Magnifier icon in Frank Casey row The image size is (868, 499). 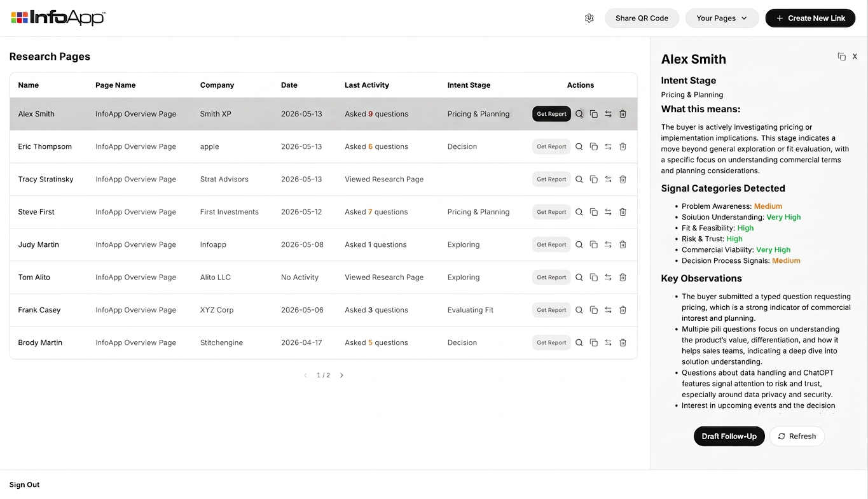pos(579,310)
